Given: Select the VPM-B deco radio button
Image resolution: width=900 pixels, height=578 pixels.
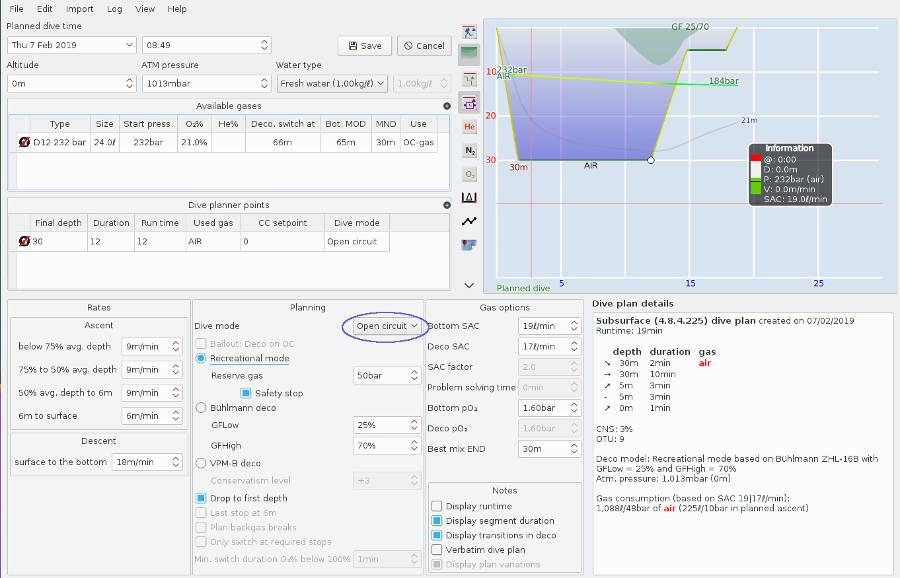Looking at the screenshot, I should click(x=199, y=462).
